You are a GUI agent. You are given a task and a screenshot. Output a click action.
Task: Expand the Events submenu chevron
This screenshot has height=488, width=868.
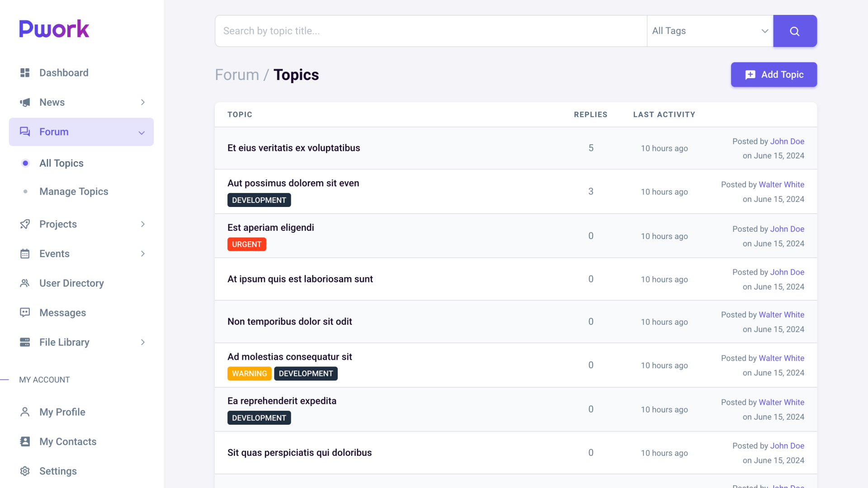143,253
